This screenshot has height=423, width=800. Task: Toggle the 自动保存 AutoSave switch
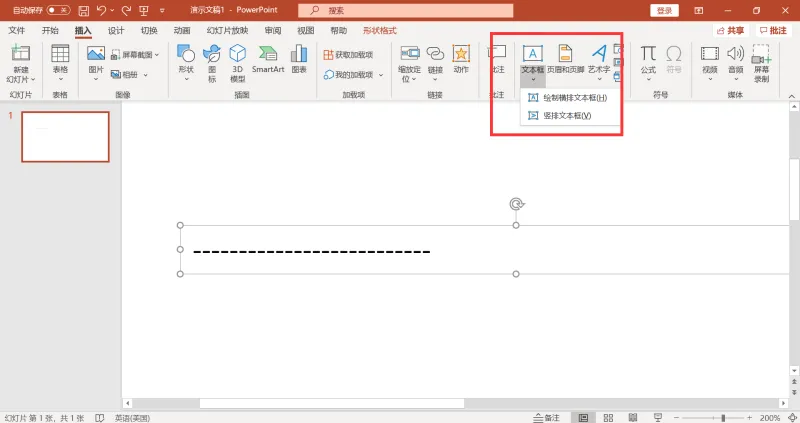pyautogui.click(x=58, y=10)
